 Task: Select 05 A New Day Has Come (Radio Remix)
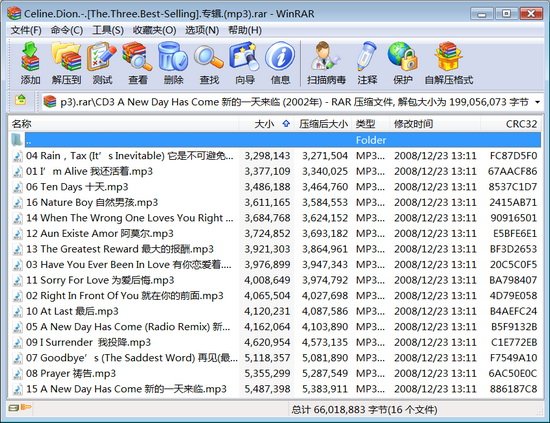[275, 327]
